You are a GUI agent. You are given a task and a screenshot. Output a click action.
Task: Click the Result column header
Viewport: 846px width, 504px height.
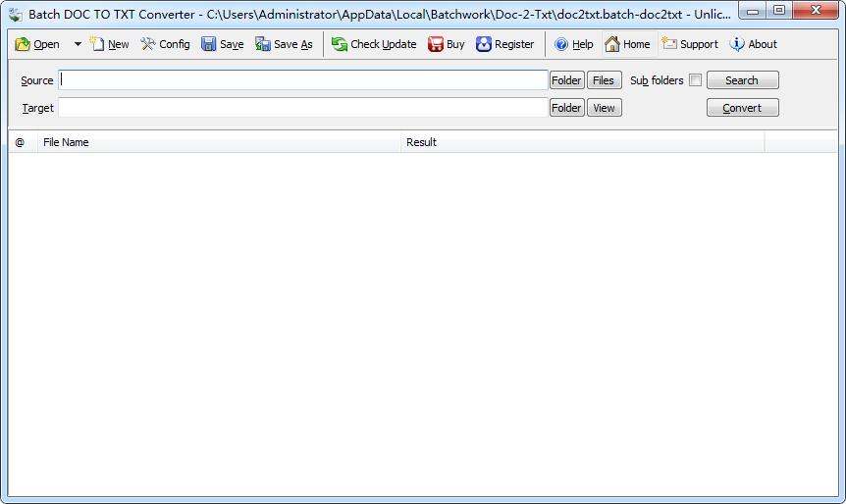click(583, 142)
